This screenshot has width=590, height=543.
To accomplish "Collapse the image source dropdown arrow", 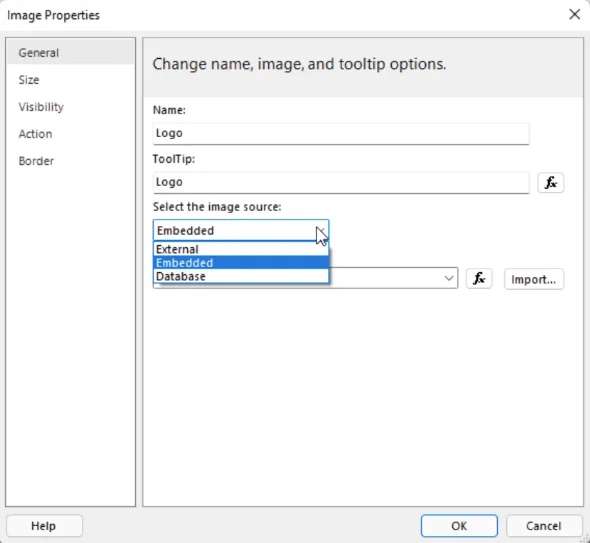I will (x=321, y=230).
